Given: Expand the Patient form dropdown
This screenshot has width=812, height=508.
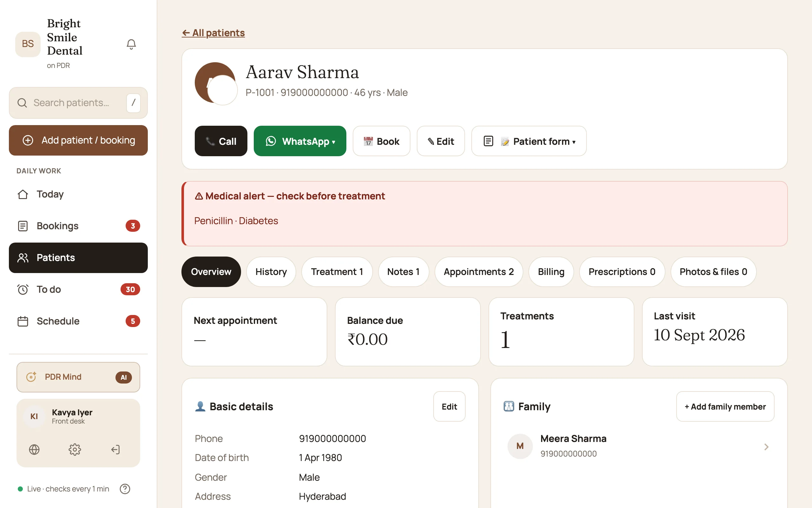Looking at the screenshot, I should pos(529,141).
